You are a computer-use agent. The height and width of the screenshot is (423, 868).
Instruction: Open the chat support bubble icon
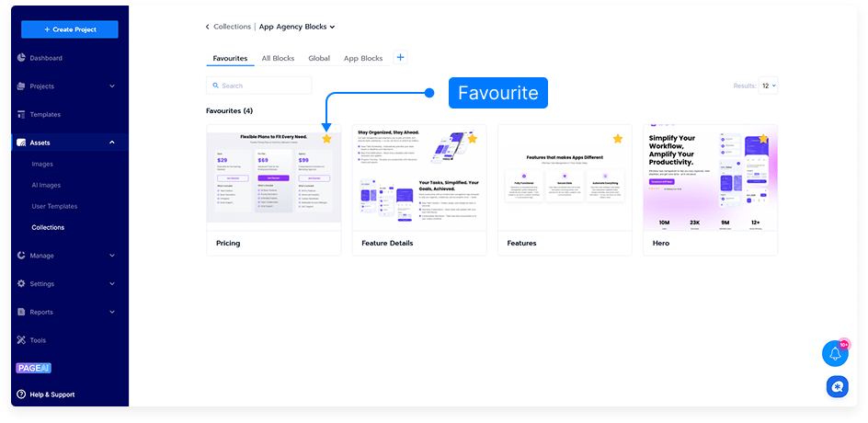836,386
